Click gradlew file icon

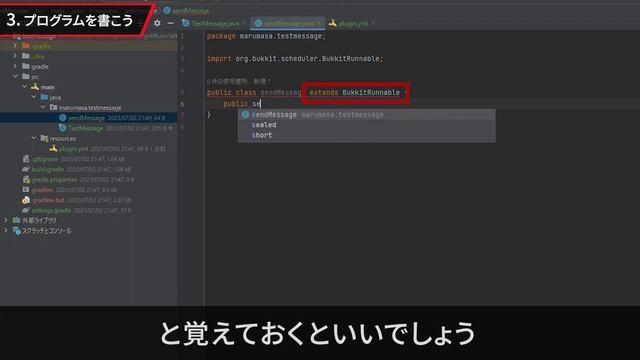[26, 189]
